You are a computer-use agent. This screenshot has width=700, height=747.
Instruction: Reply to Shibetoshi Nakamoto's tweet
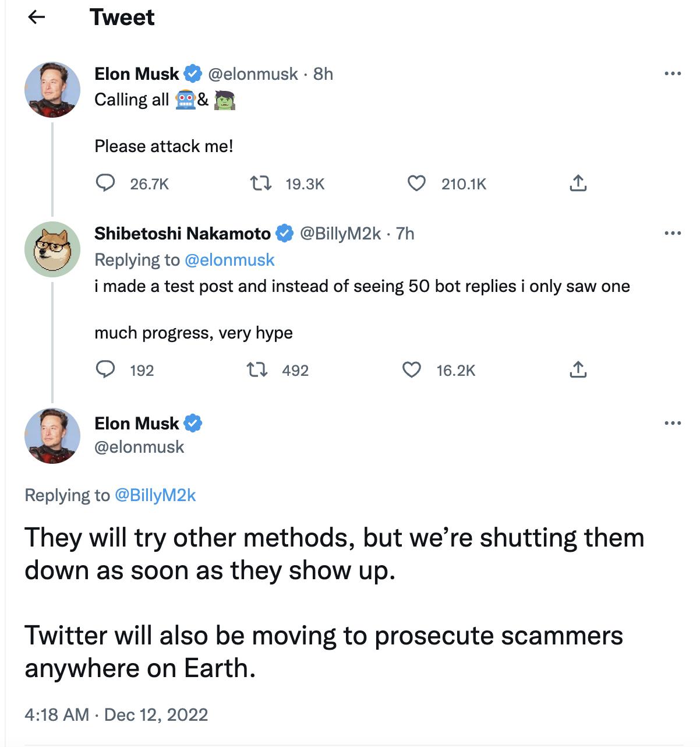click(105, 370)
